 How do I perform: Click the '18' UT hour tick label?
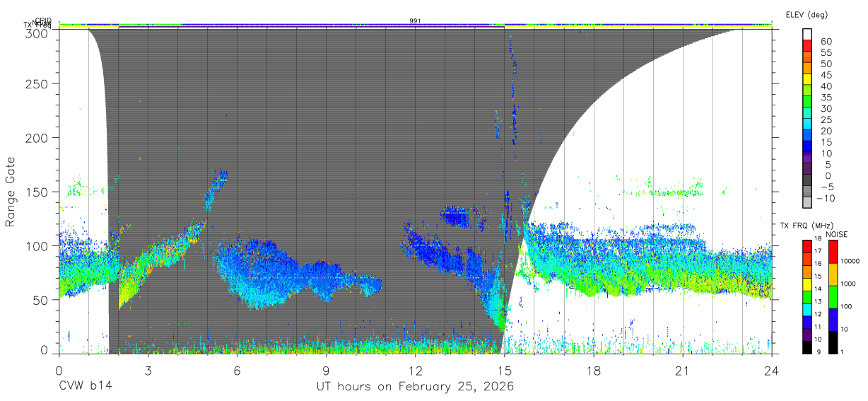coord(593,371)
